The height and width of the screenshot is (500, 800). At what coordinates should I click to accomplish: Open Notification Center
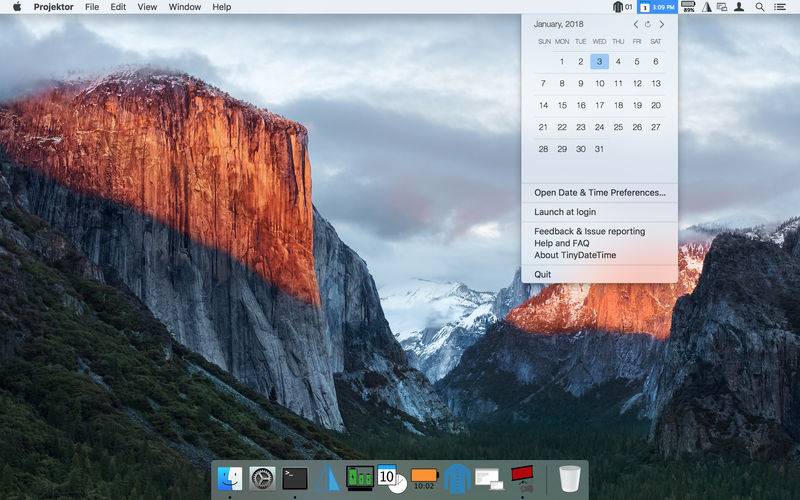(x=780, y=7)
